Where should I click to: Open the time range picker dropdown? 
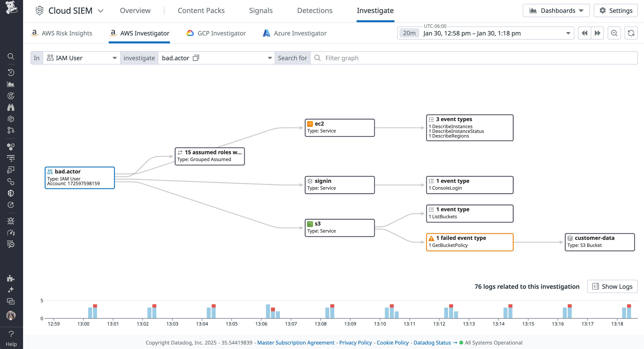click(568, 33)
